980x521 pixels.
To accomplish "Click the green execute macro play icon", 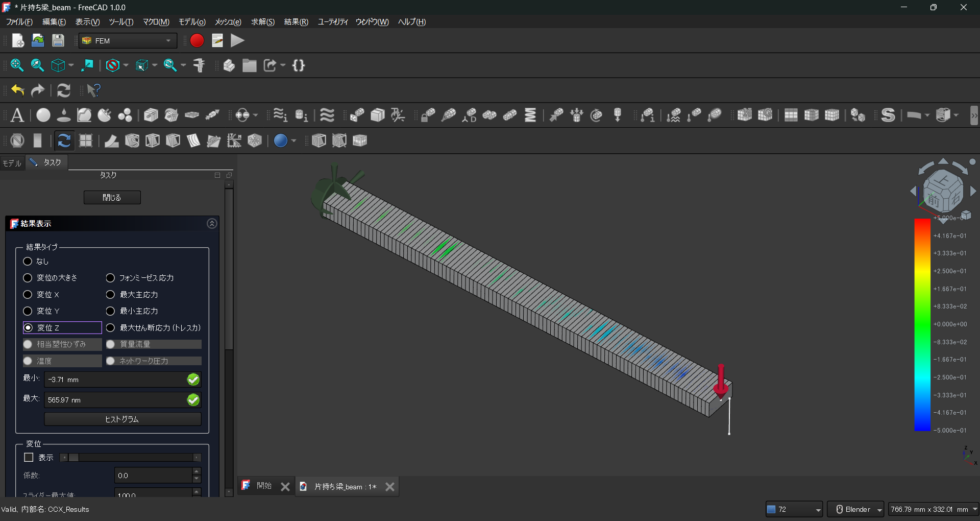I will 237,41.
